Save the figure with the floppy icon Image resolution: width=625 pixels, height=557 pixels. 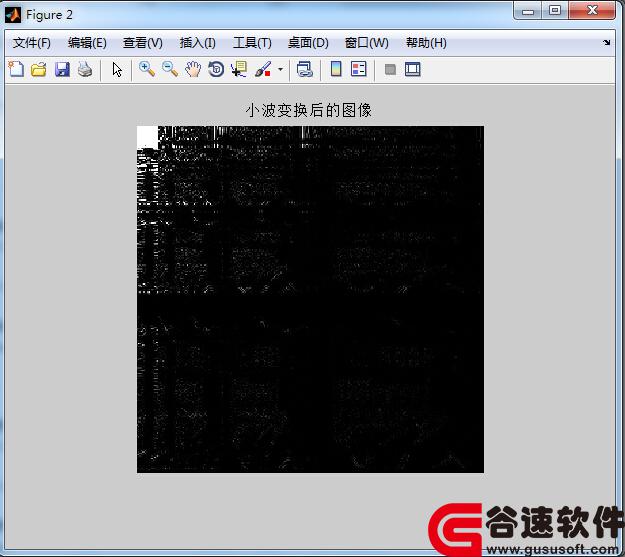coord(62,70)
